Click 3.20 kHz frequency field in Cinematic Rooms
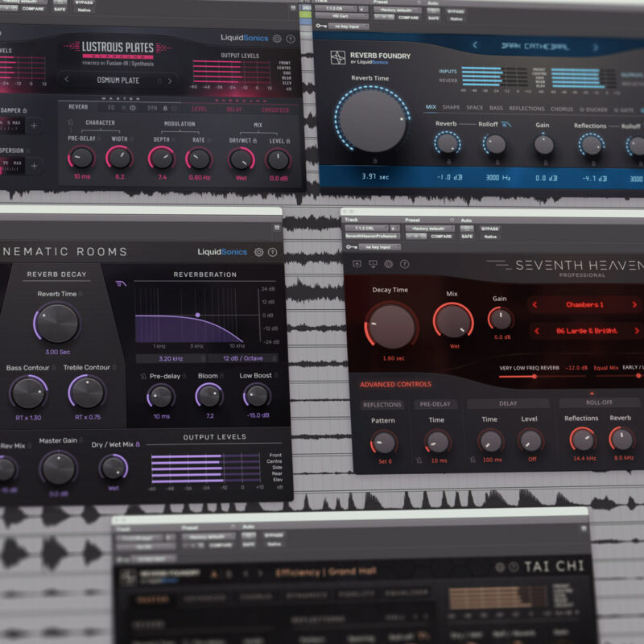 point(171,358)
